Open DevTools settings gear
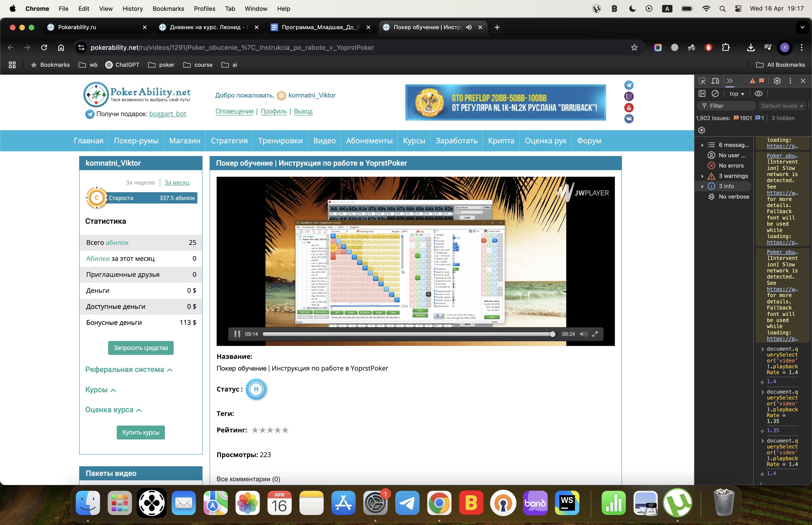The height and width of the screenshot is (525, 812). [x=777, y=81]
